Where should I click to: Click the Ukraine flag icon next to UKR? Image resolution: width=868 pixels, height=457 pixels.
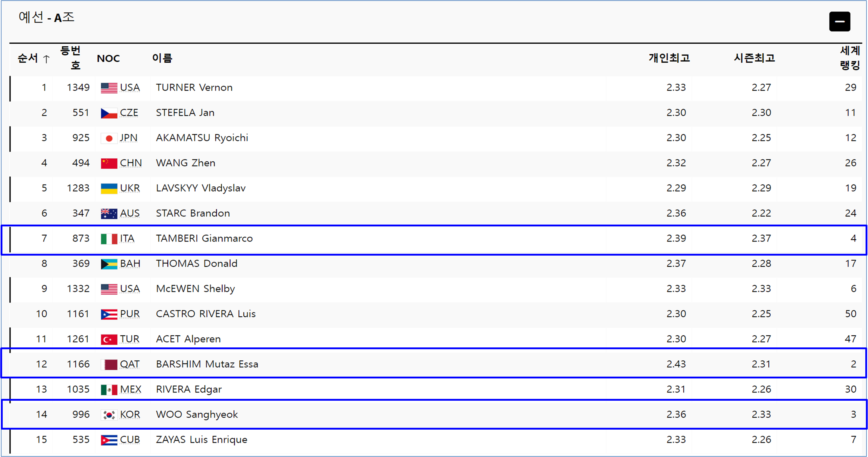tap(109, 188)
